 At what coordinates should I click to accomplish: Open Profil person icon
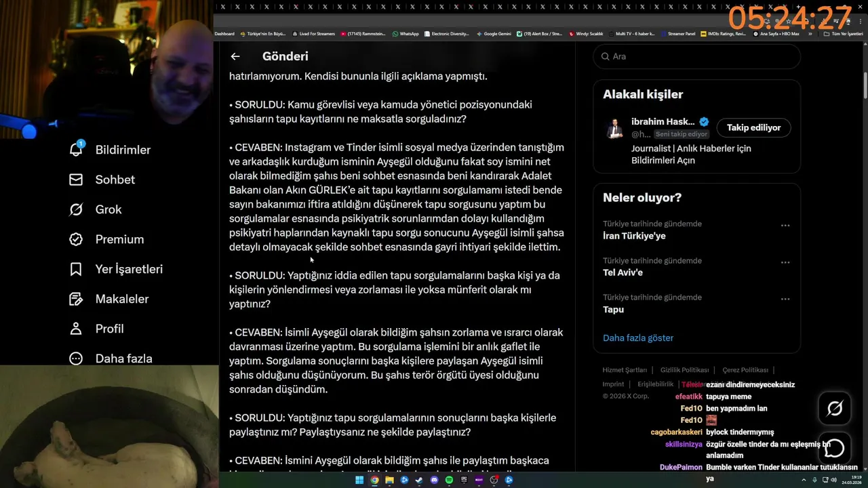coord(76,329)
